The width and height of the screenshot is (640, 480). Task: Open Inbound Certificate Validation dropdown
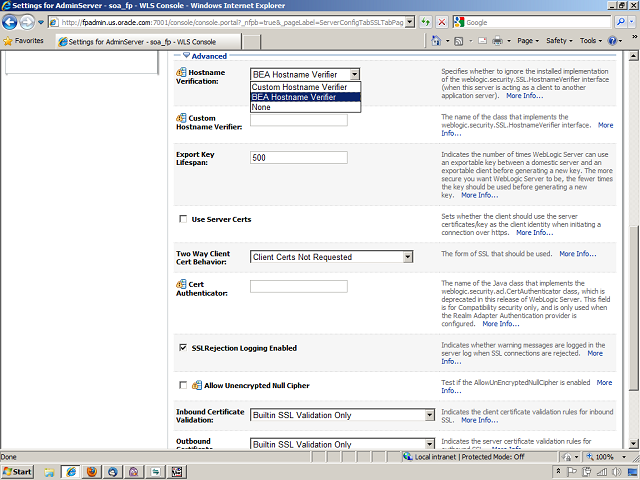coord(429,415)
